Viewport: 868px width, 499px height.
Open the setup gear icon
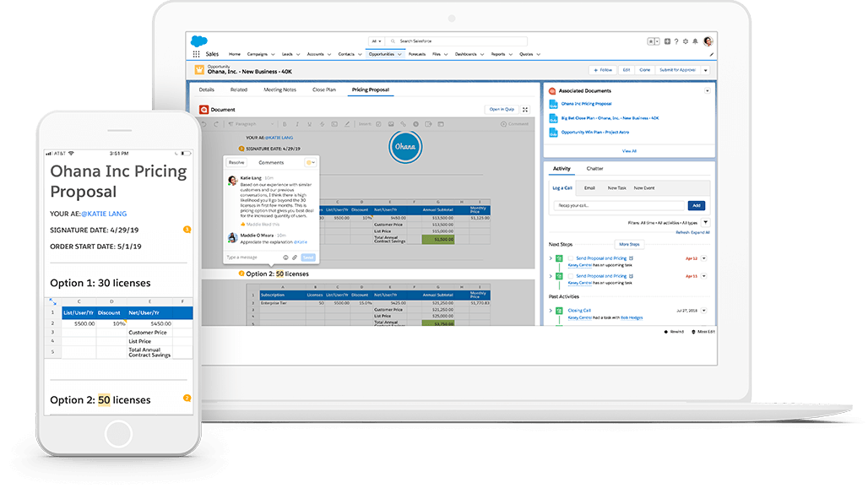click(686, 41)
